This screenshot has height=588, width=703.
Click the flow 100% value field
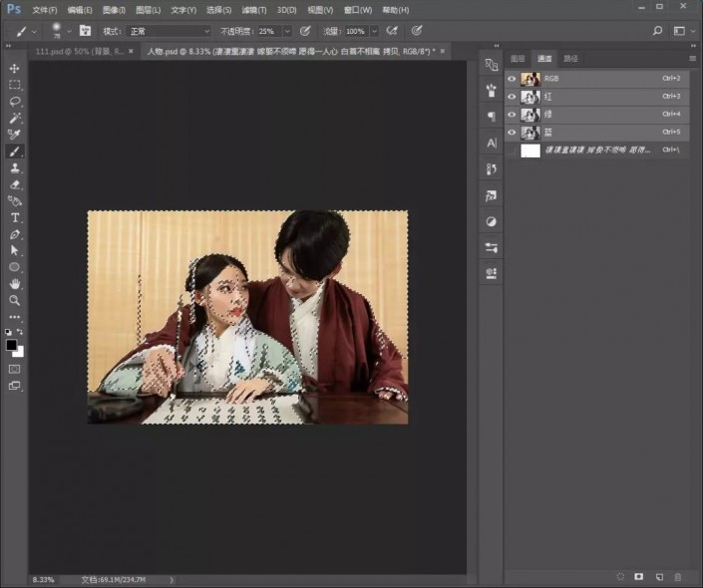[x=356, y=31]
